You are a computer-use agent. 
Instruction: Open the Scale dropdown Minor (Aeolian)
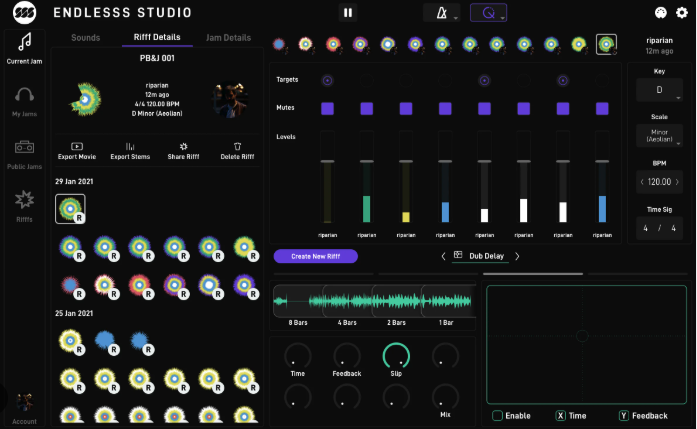coord(660,136)
